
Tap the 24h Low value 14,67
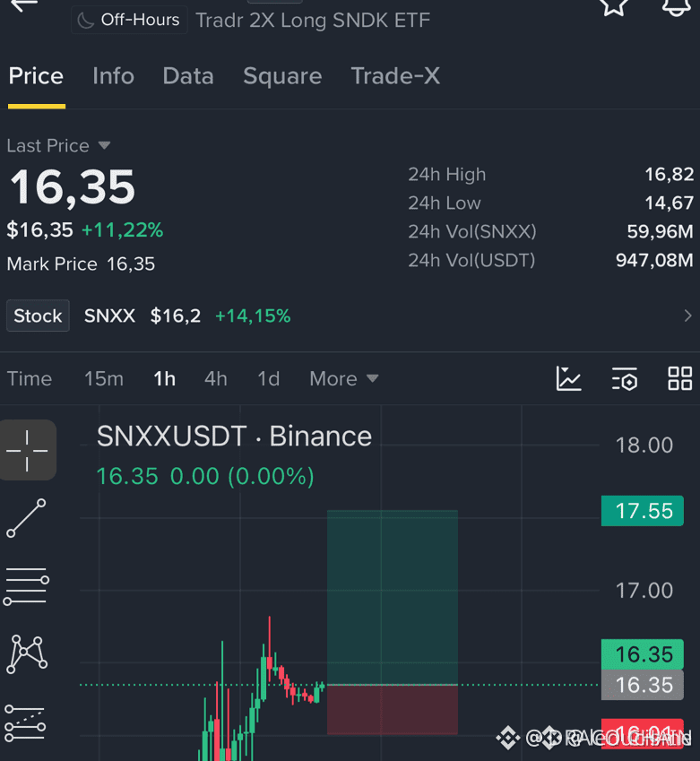(669, 203)
